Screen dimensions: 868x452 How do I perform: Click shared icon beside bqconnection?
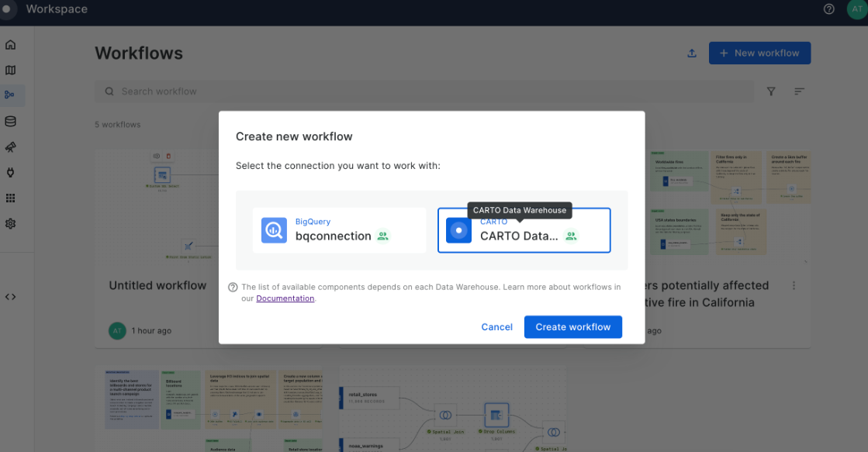pos(383,236)
